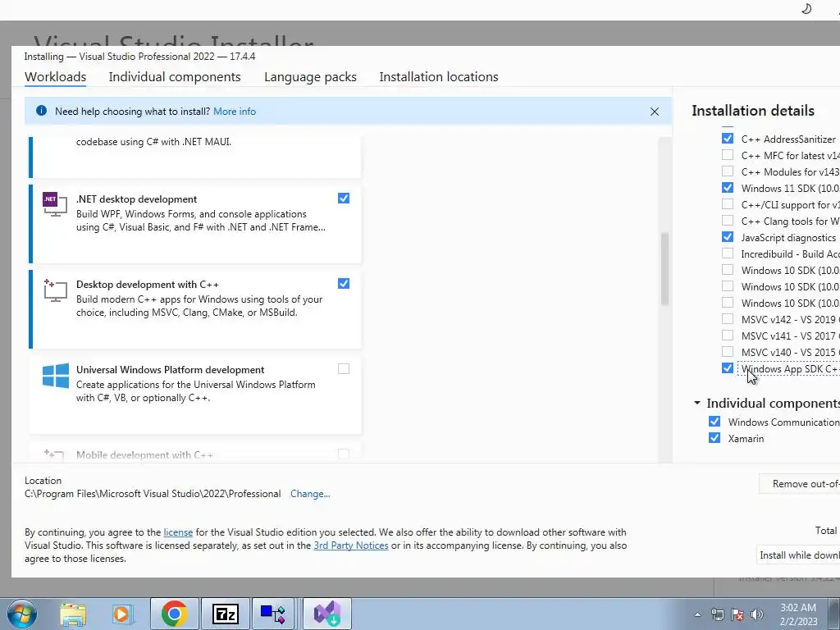Screen dimensions: 840x630
Task: Open Install while downloading dropdown
Action: pos(798,555)
